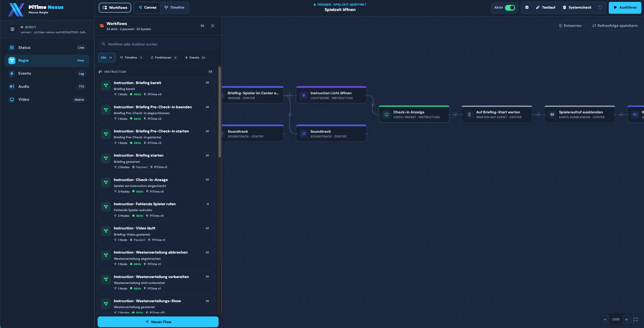644x328 pixels.
Task: Filter workflows by Funktionen 0
Action: pyautogui.click(x=164, y=57)
